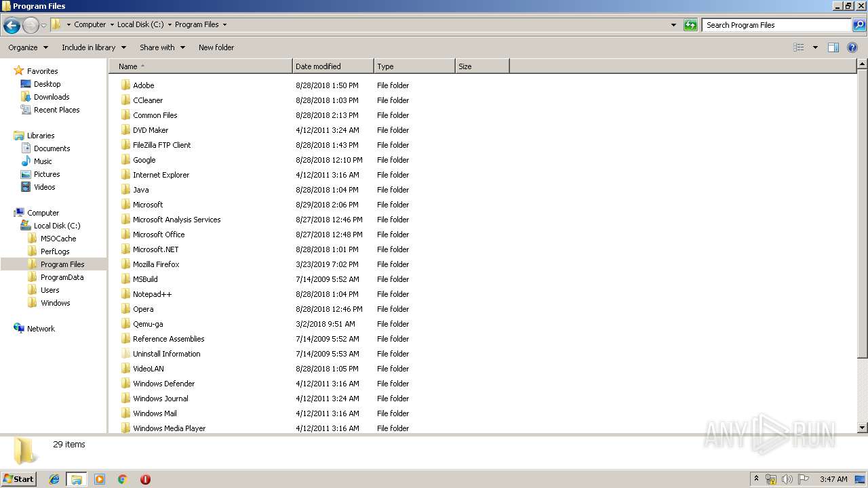The image size is (868, 488).
Task: Toggle the preview pane icon
Action: pyautogui.click(x=833, y=47)
